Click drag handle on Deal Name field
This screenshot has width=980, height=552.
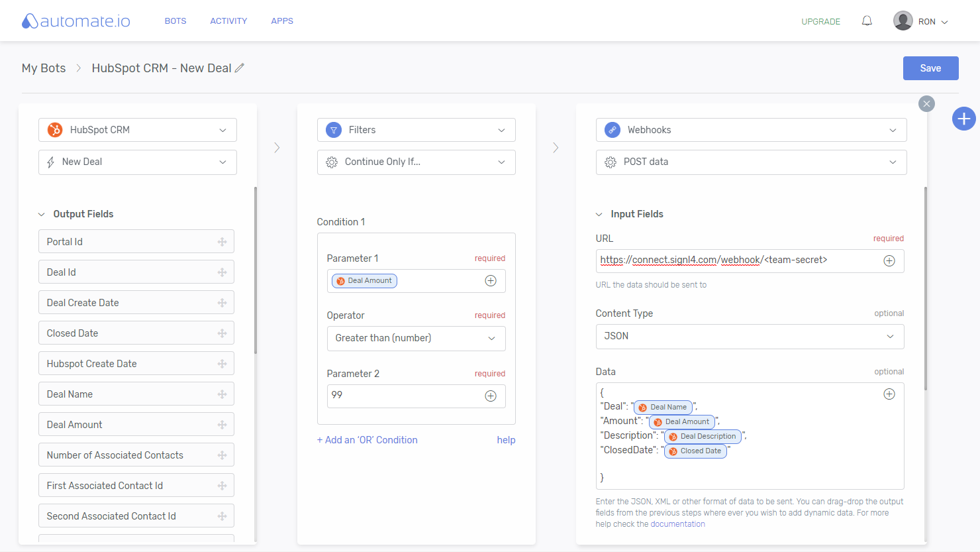[222, 394]
